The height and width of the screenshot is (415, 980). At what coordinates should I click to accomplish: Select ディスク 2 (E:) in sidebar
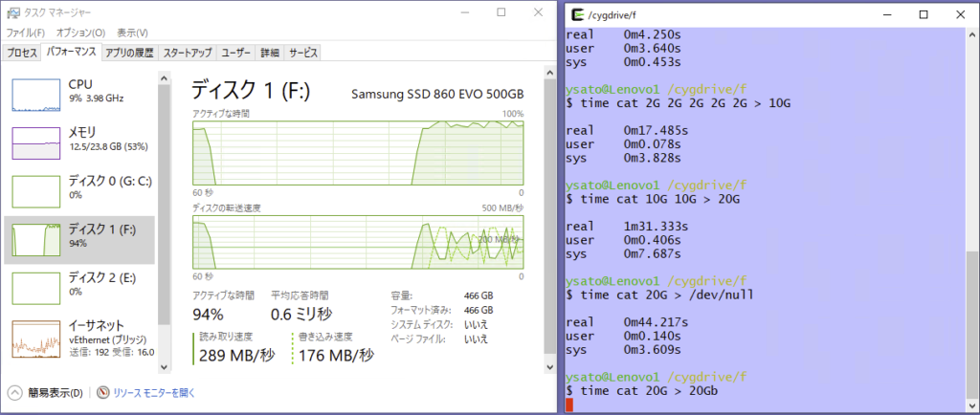point(35,289)
